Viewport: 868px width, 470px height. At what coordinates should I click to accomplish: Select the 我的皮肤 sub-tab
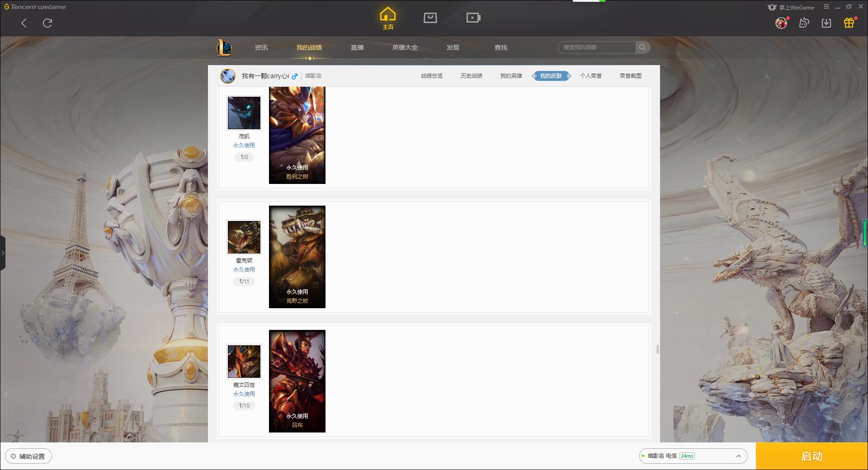click(x=551, y=76)
